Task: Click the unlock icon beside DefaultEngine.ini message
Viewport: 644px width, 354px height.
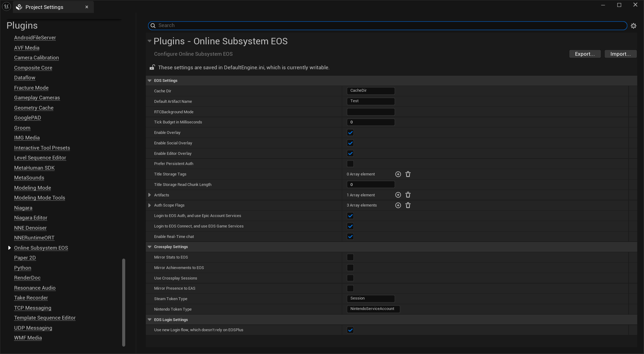Action: [152, 67]
